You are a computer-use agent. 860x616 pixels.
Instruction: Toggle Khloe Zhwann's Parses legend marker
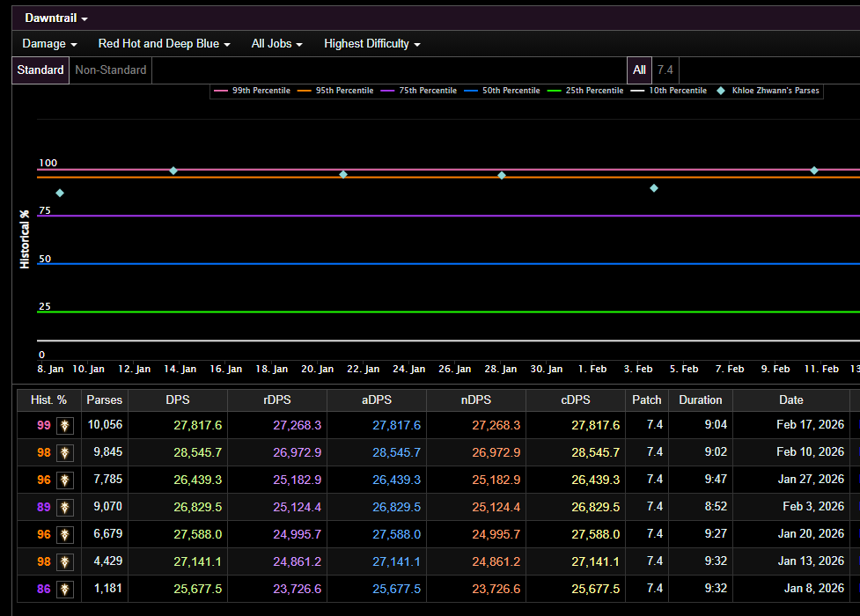(x=768, y=91)
